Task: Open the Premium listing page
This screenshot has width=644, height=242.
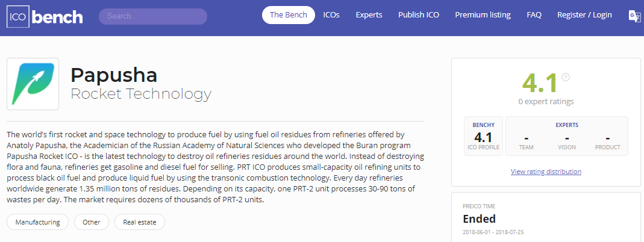Action: coord(483,15)
